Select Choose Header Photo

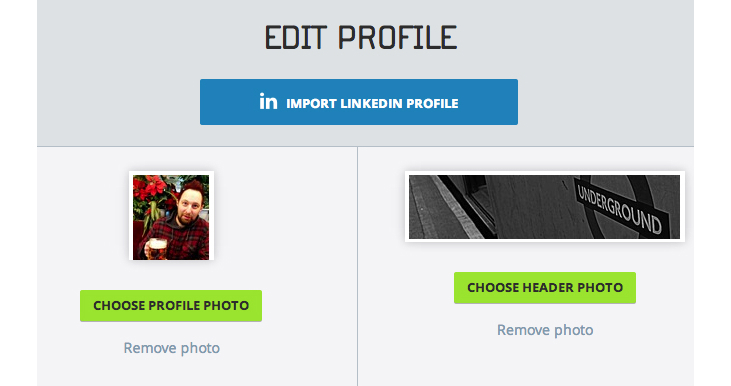pos(545,288)
